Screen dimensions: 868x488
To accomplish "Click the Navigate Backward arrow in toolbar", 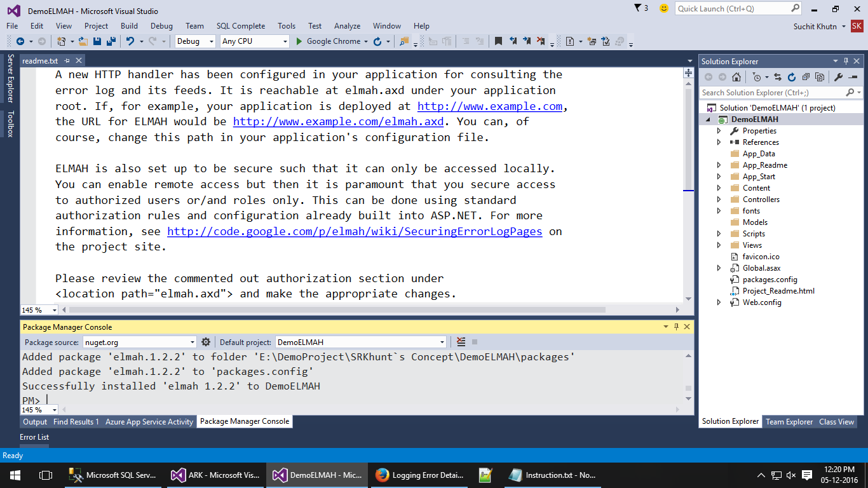I will (x=20, y=41).
